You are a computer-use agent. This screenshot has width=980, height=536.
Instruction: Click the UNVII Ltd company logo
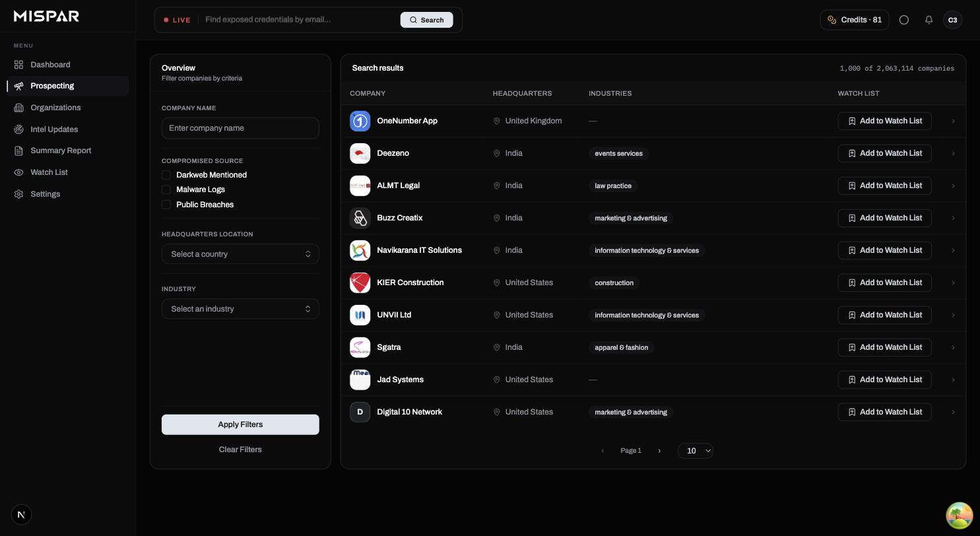[360, 315]
